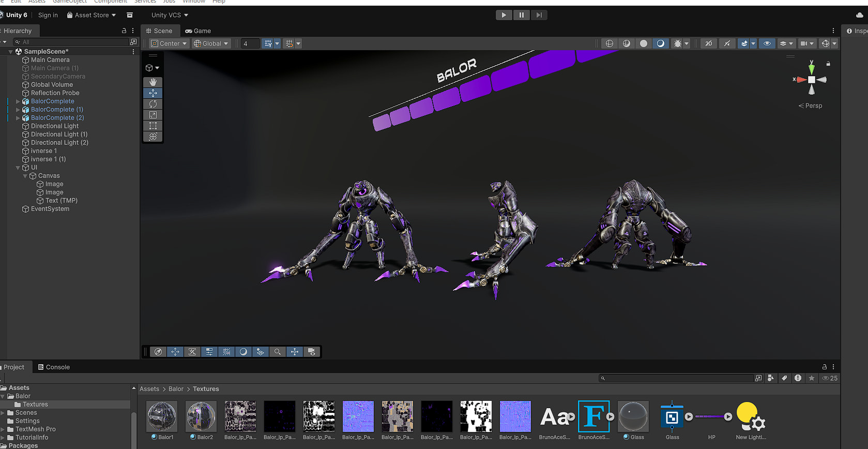868x449 pixels.
Task: Toggle scene visibility eye icon
Action: tap(767, 43)
